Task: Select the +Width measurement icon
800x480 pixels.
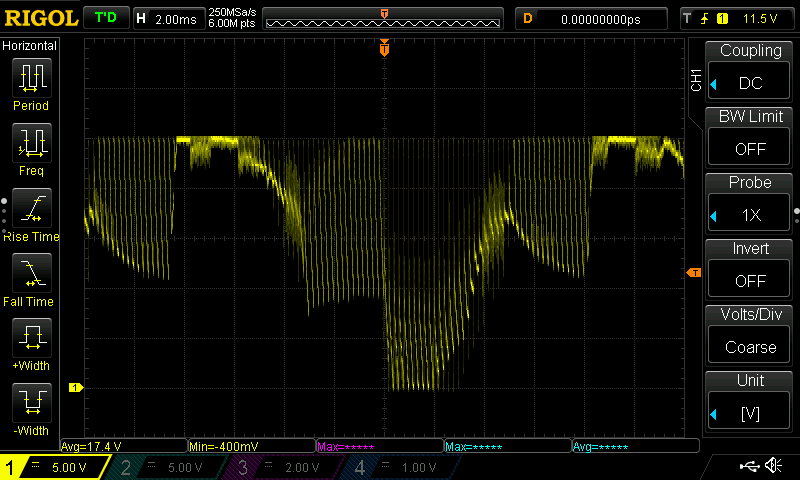Action: coord(31,339)
